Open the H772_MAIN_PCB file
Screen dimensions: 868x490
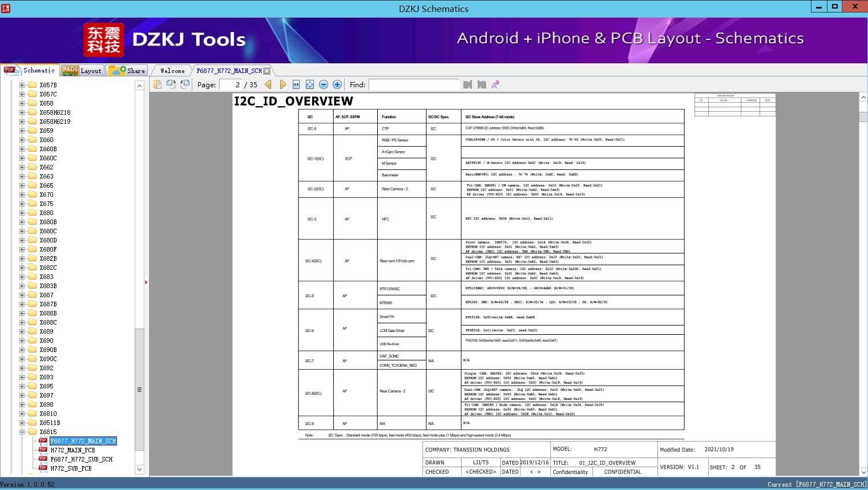(72, 450)
